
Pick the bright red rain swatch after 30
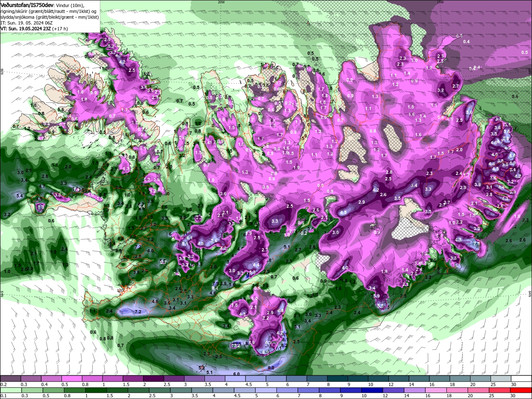coord(521,390)
